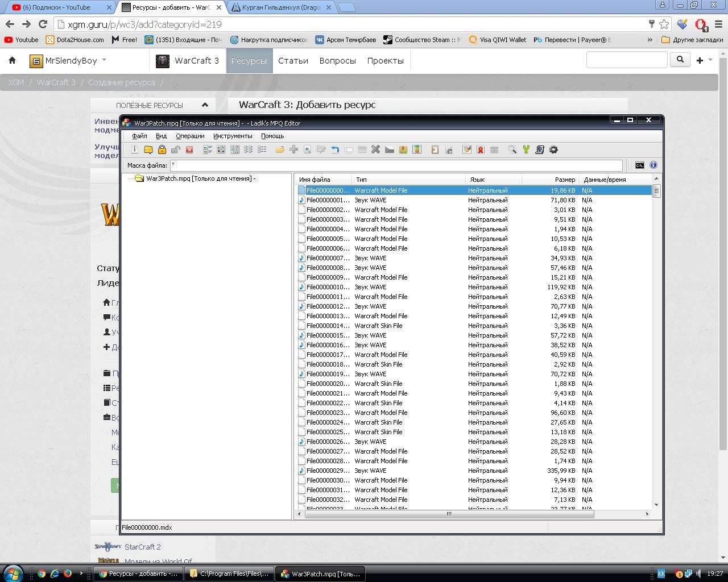The image size is (728, 582).
Task: Switch to the Курган Гильденхул browser tab
Action: coord(281,7)
